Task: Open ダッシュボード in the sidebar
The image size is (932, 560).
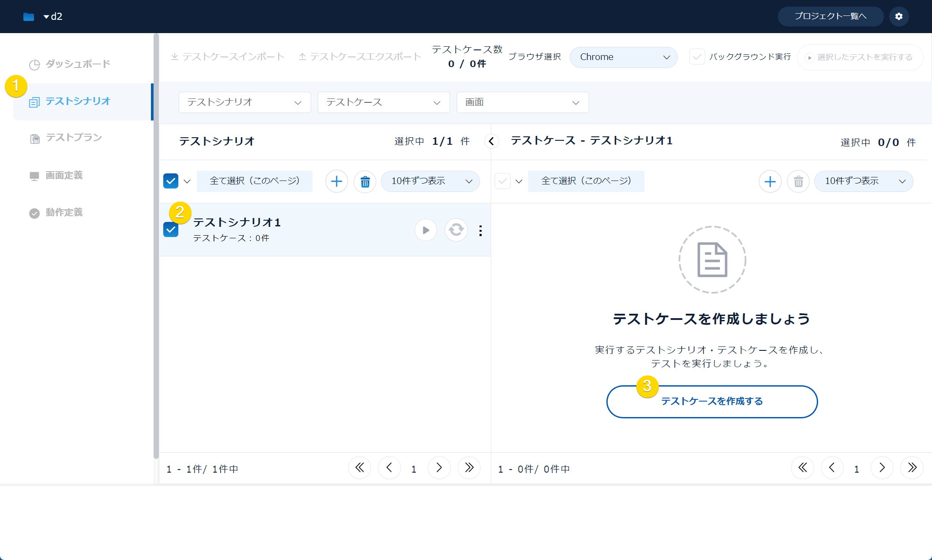Action: coord(78,64)
